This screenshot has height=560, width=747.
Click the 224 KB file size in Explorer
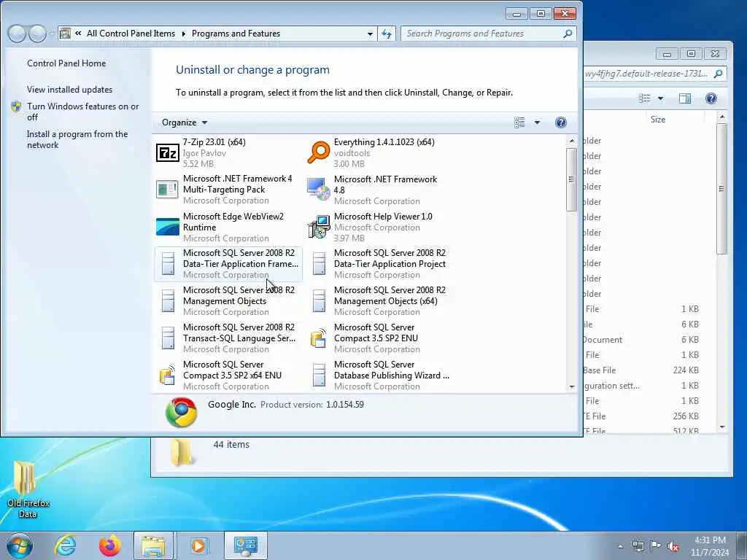click(686, 370)
